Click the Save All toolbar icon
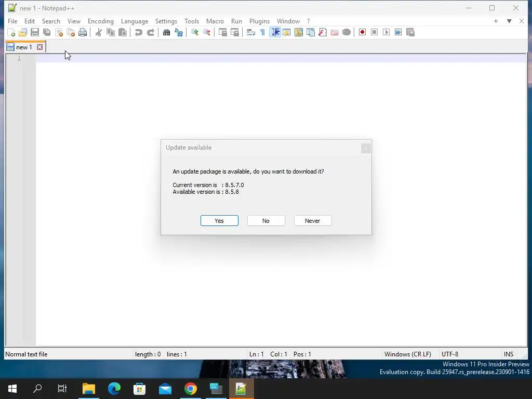 47,32
